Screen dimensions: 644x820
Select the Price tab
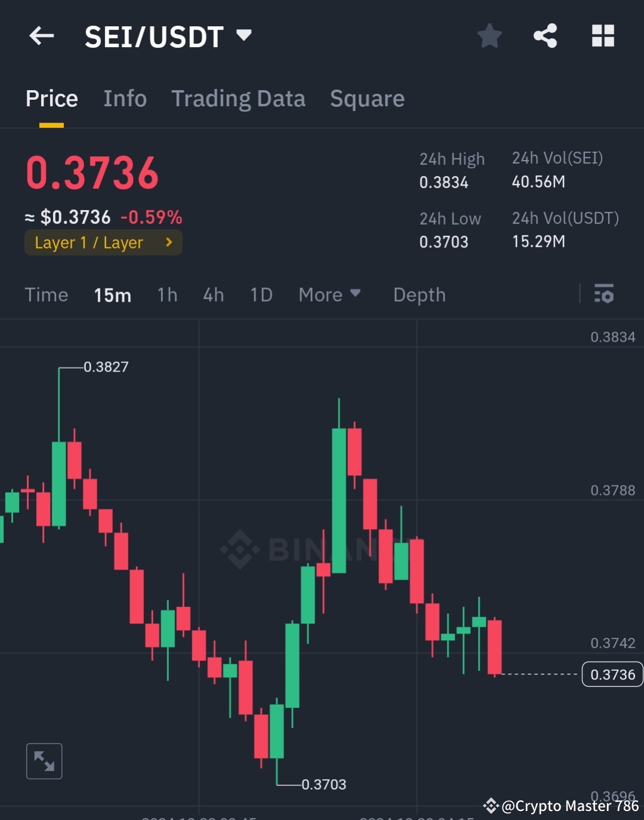51,99
